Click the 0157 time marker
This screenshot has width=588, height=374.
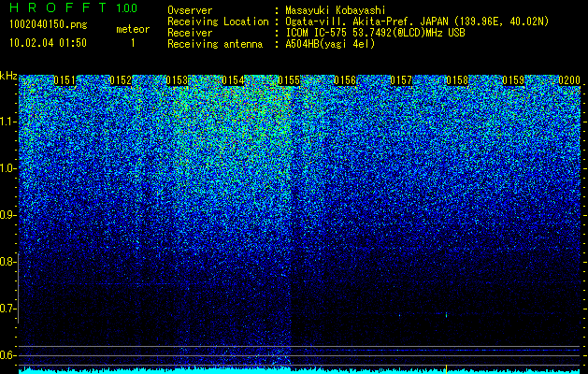[x=401, y=80]
